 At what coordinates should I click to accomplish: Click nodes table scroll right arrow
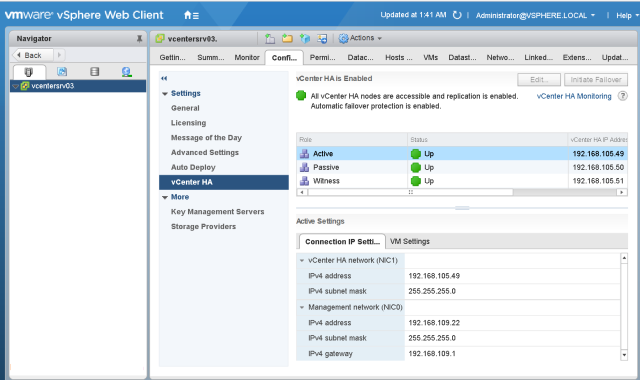[622, 192]
